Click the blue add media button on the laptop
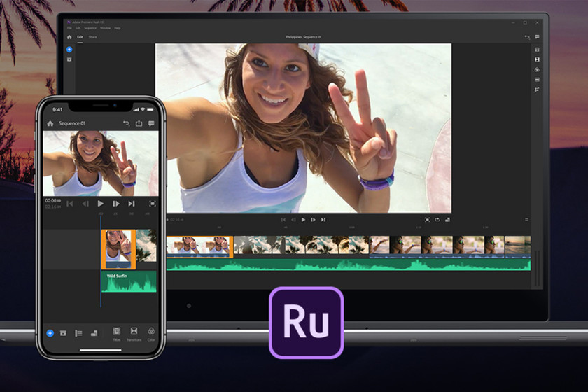588x392 pixels. 69,50
